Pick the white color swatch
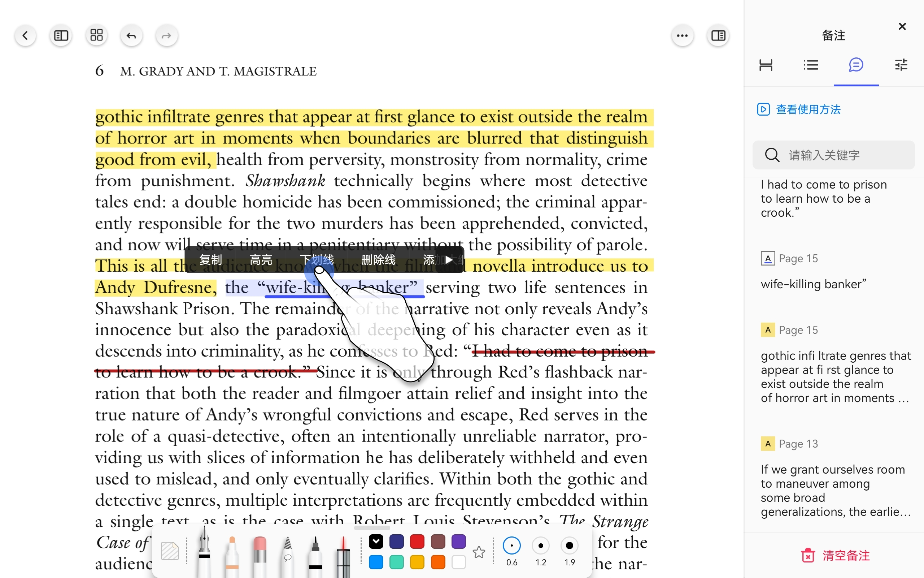Viewport: 924px width, 578px height. pyautogui.click(x=458, y=562)
